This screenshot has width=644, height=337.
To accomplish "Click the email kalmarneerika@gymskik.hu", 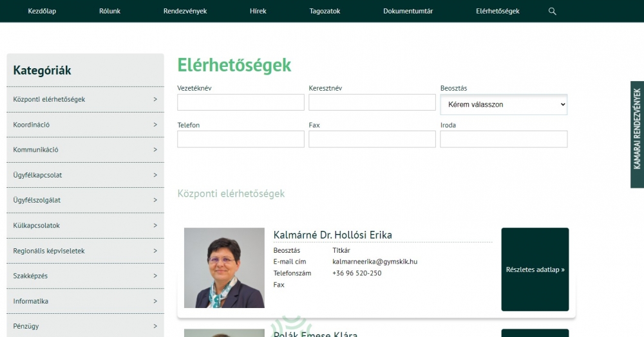I will [375, 262].
